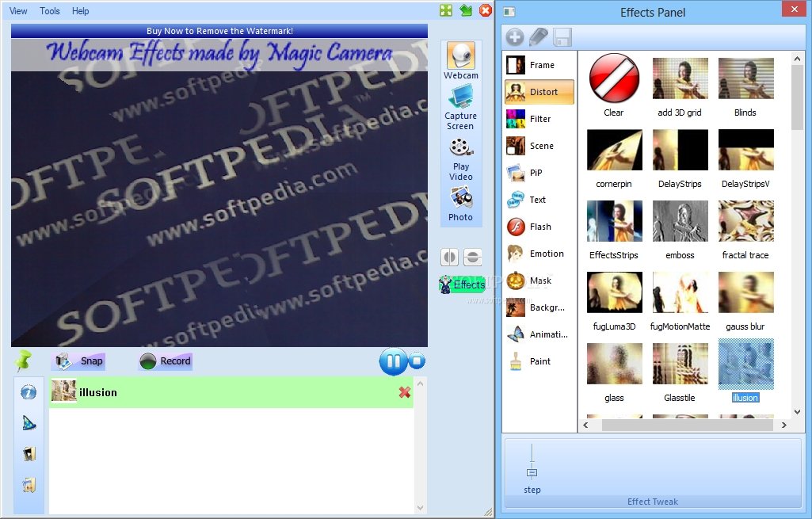Open the Emotion effects category
The height and width of the screenshot is (519, 812).
539,254
